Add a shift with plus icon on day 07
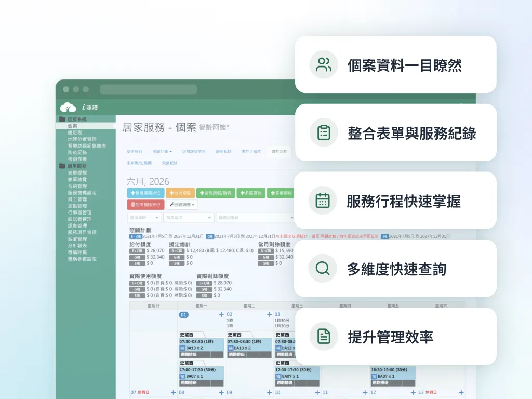Image resolution: width=532 pixels, height=399 pixels. 174,393
